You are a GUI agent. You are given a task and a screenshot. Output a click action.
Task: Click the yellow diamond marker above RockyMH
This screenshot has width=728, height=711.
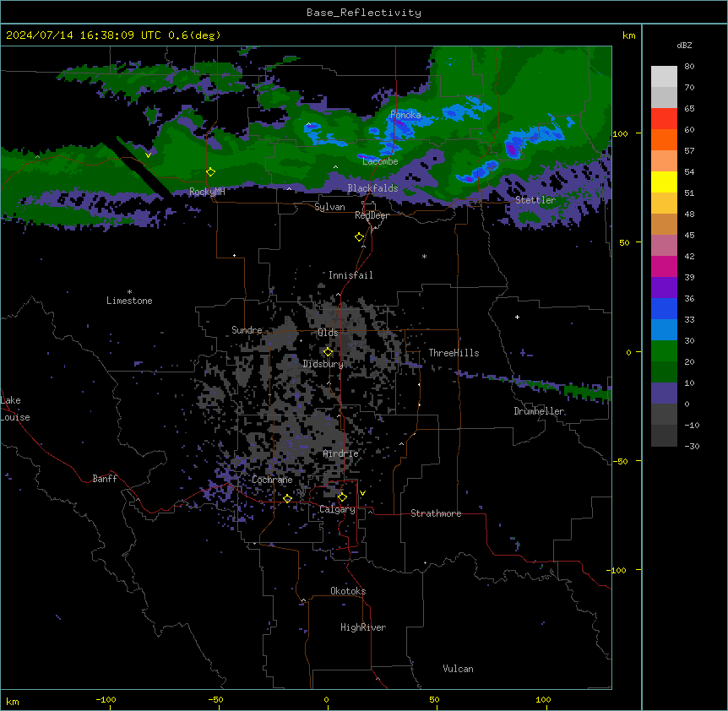click(x=210, y=172)
